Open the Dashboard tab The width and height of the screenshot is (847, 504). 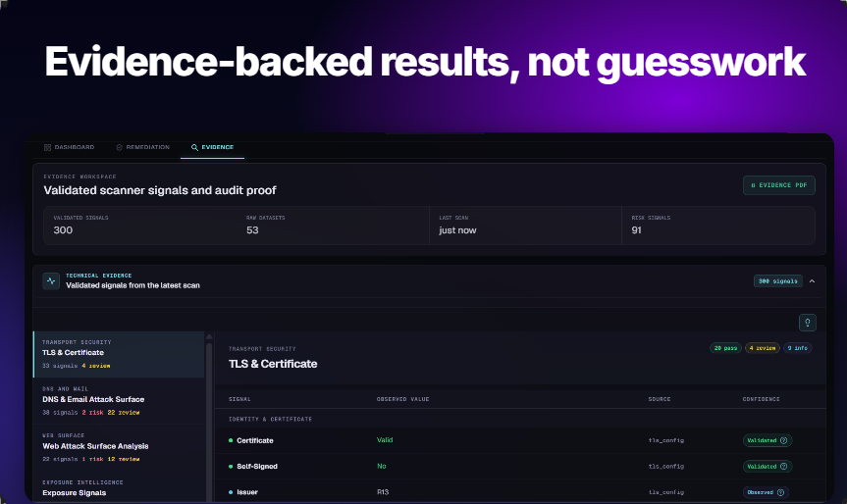tap(69, 147)
